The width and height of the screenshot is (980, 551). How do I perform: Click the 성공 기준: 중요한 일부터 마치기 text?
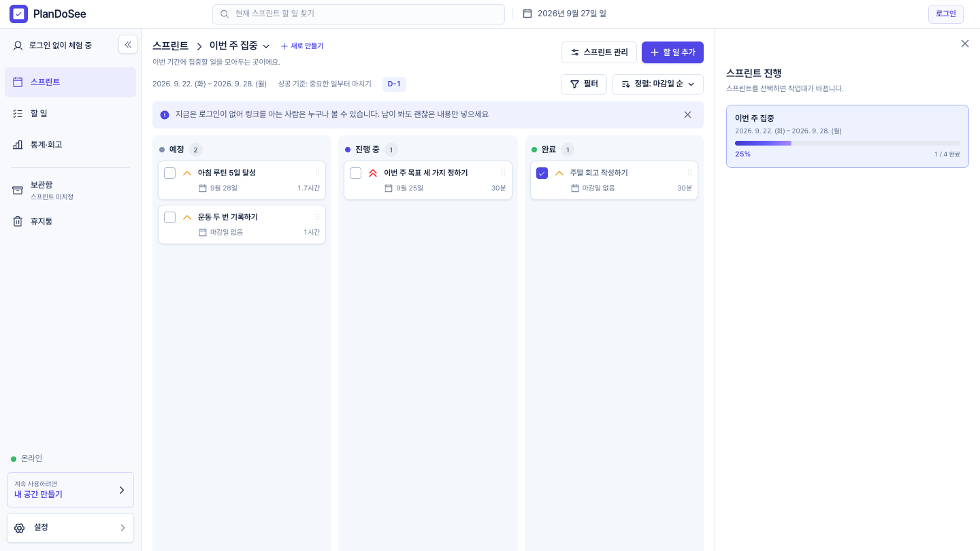pyautogui.click(x=325, y=84)
